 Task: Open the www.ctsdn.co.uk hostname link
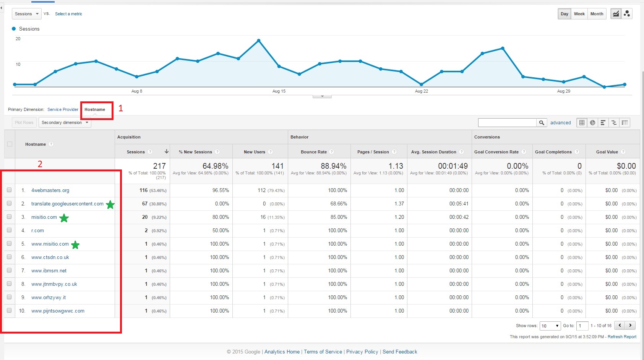[50, 257]
